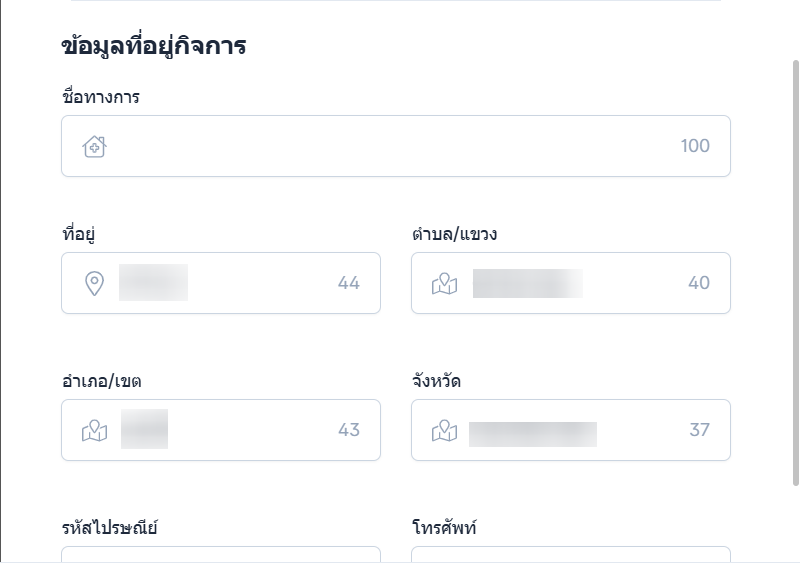The width and height of the screenshot is (800, 574).
Task: Click the ชื่อทางการ field label
Action: coord(100,98)
